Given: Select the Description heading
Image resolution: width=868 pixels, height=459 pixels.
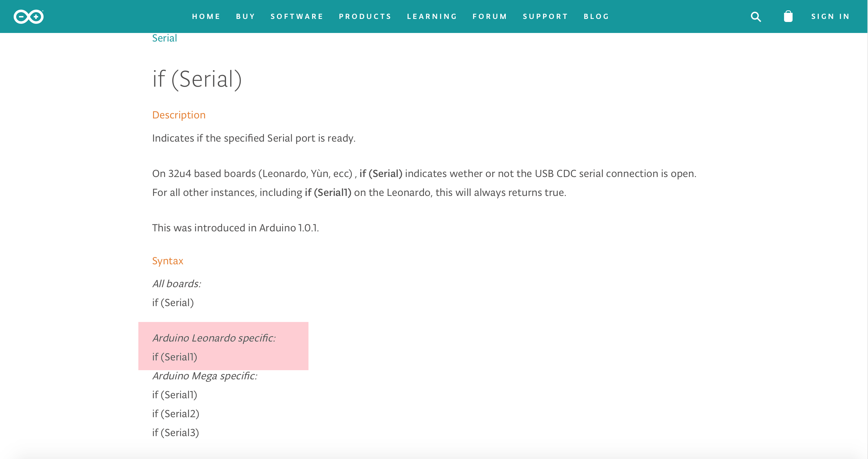Looking at the screenshot, I should [179, 115].
